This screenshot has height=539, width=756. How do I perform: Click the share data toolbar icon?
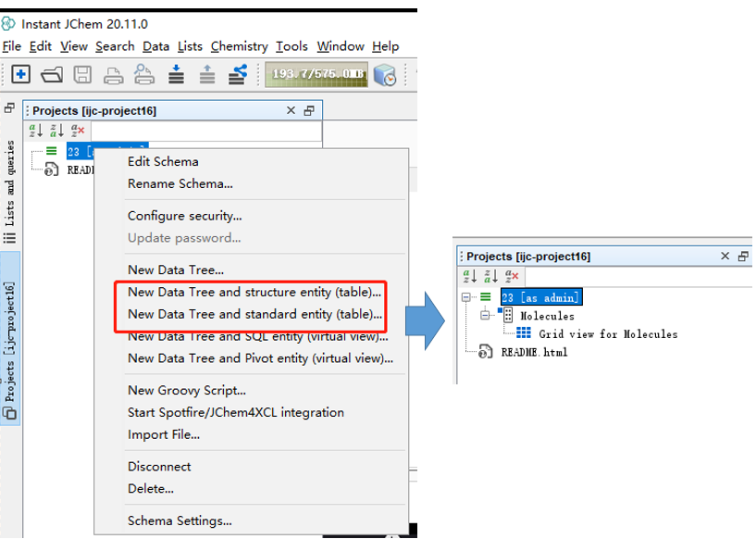point(238,74)
